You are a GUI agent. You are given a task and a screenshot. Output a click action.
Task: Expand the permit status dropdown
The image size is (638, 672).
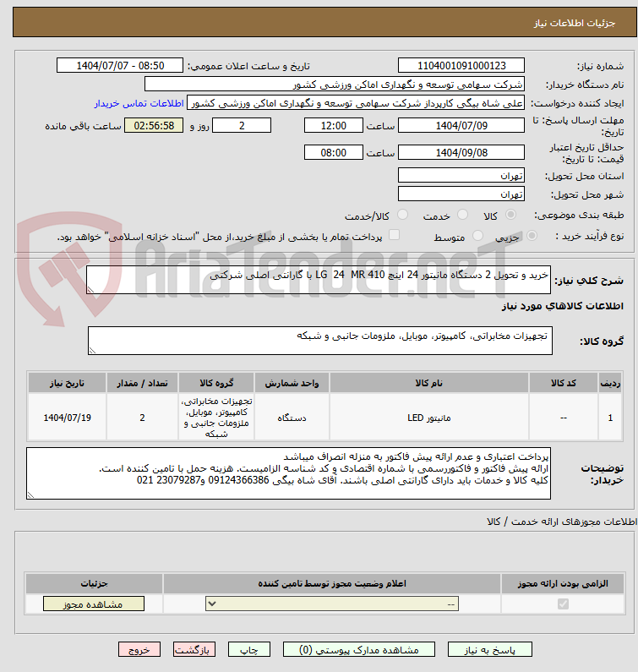pyautogui.click(x=332, y=604)
